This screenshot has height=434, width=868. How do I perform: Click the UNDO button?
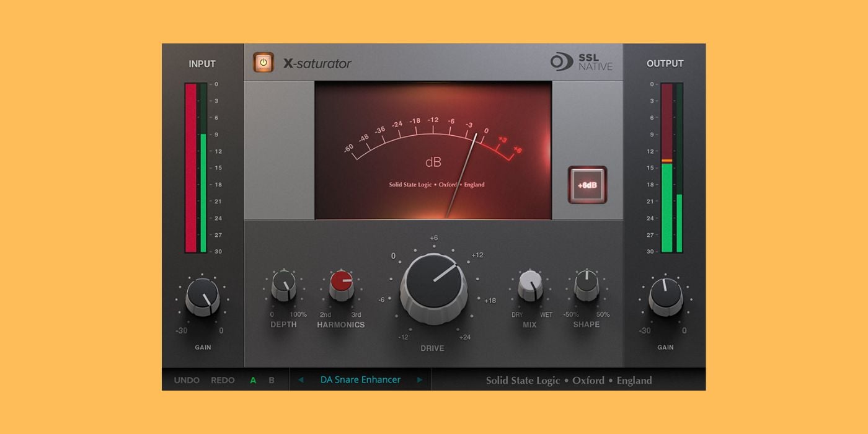(x=187, y=380)
